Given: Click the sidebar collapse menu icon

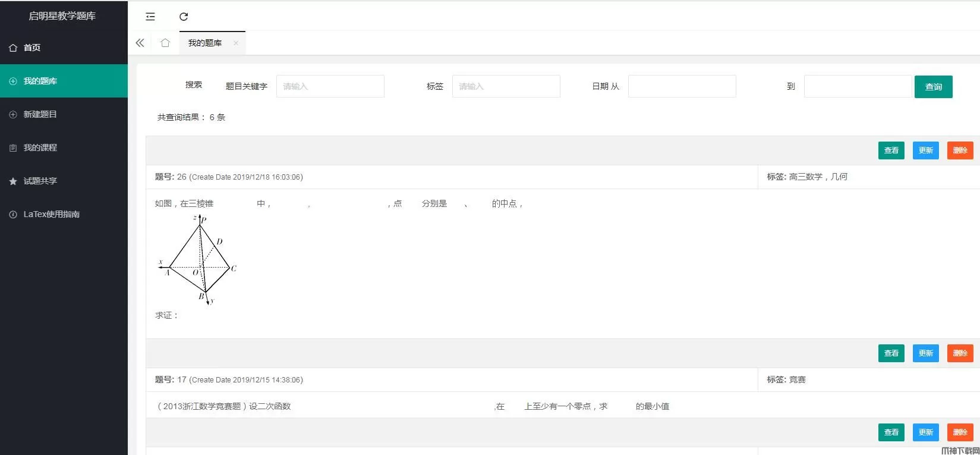Looking at the screenshot, I should (150, 17).
